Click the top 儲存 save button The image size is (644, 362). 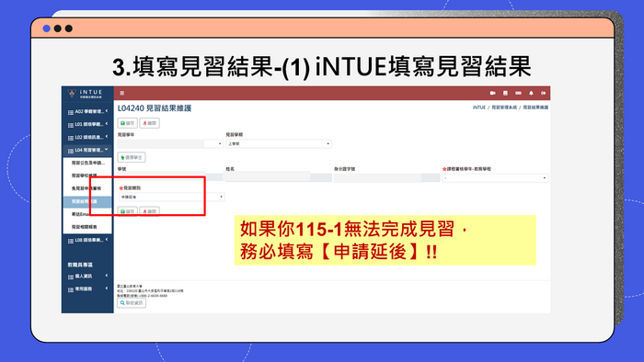[x=127, y=123]
